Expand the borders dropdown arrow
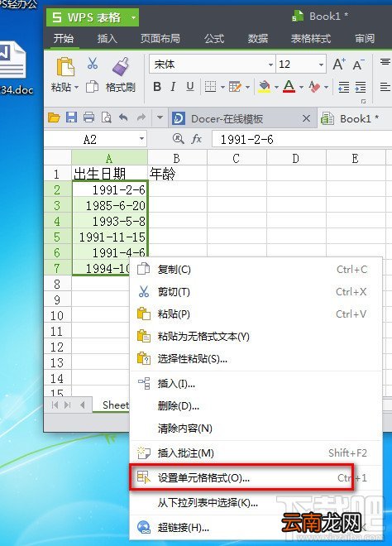Image resolution: width=392 pixels, height=546 pixels. pos(222,87)
